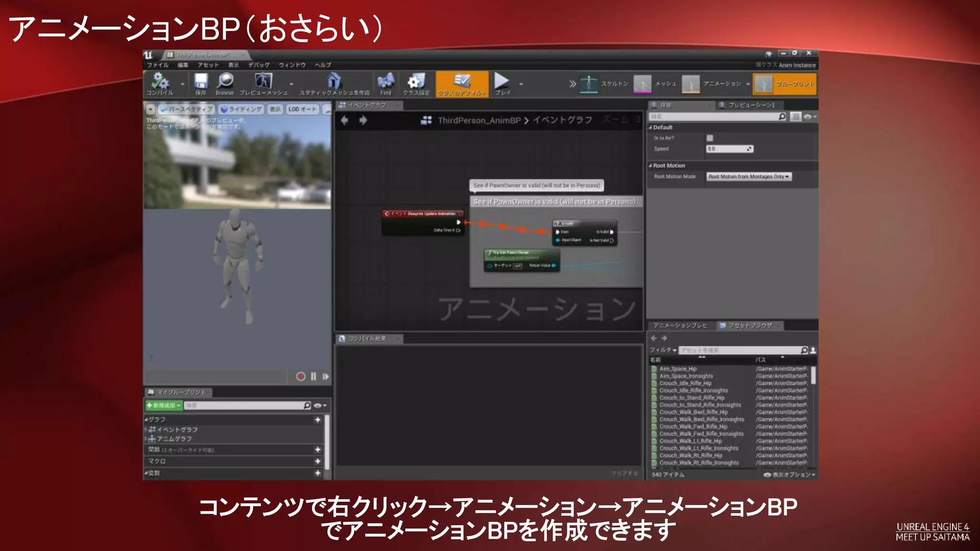Click LOD オート viewport button
Screen dimensions: 980x551
pos(302,109)
